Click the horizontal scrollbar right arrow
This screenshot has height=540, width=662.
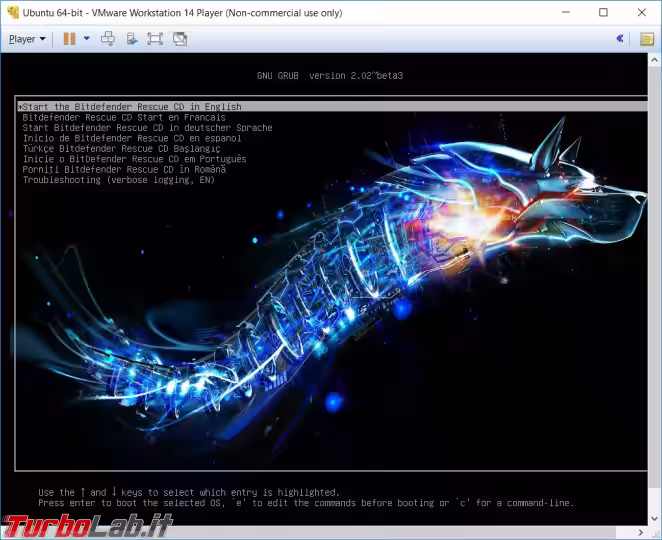(641, 533)
